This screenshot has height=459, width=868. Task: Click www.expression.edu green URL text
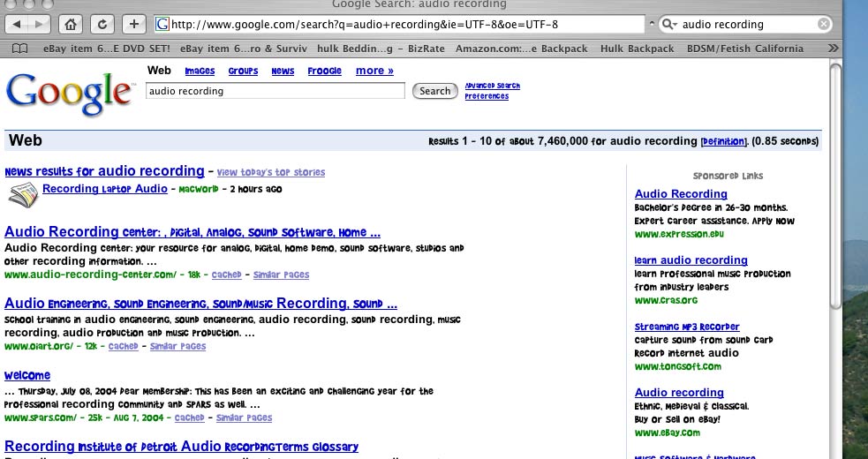[679, 234]
